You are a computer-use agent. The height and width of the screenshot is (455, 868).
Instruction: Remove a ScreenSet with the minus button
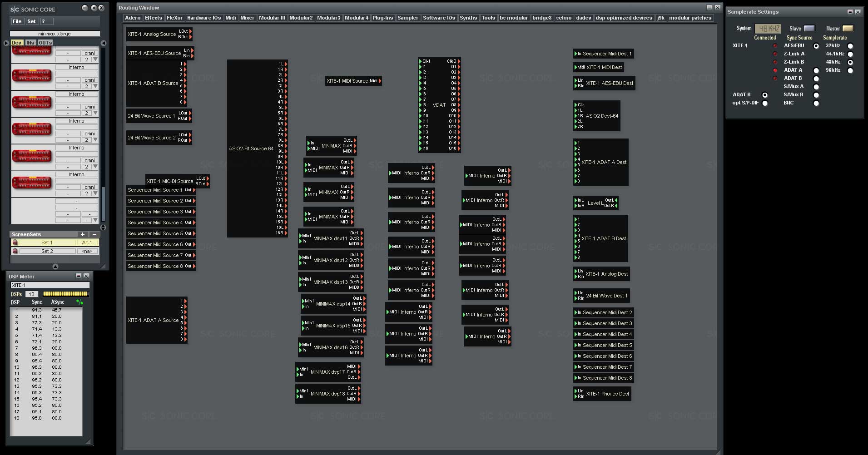coord(94,234)
